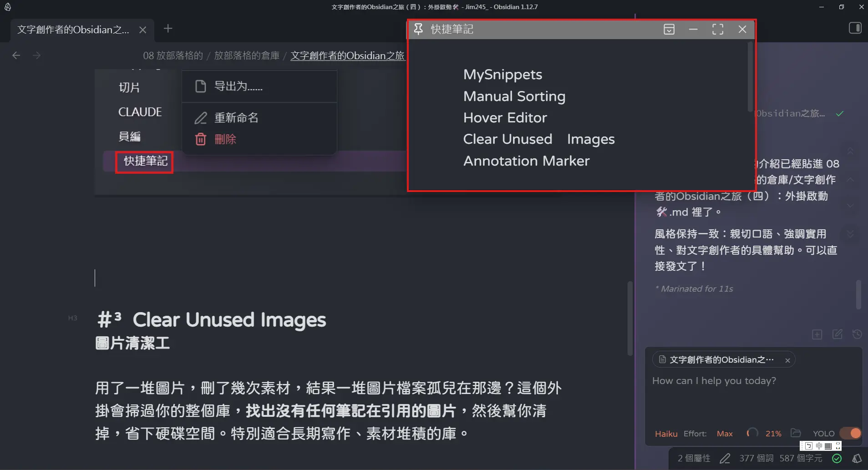Choose 导出为…… in the context menu
Screen dimensions: 868x470
(259, 86)
